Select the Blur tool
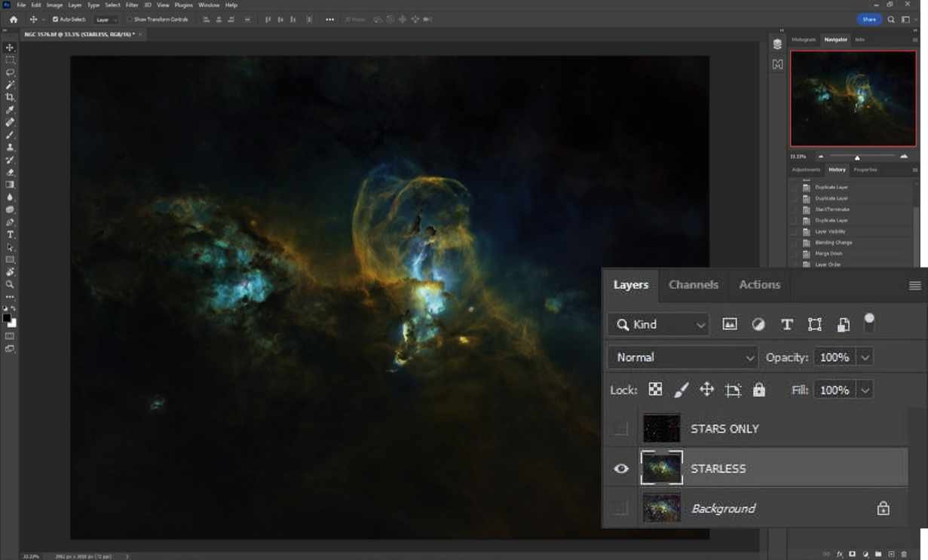This screenshot has width=928, height=560. click(10, 197)
